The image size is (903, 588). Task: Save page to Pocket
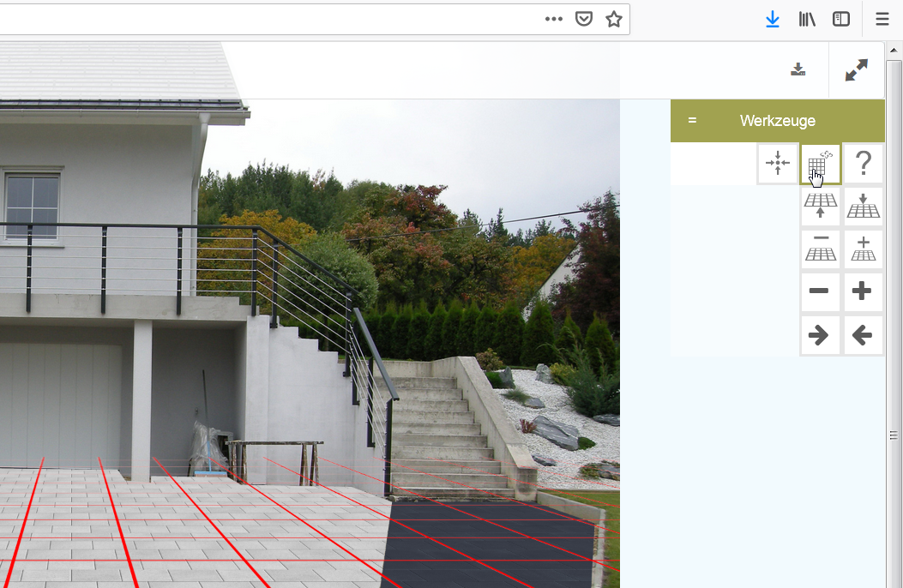[x=584, y=19]
